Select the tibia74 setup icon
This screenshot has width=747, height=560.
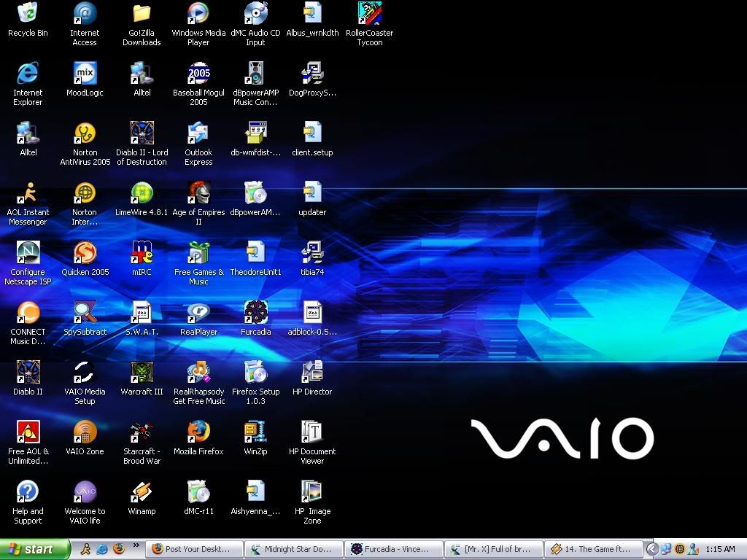312,252
